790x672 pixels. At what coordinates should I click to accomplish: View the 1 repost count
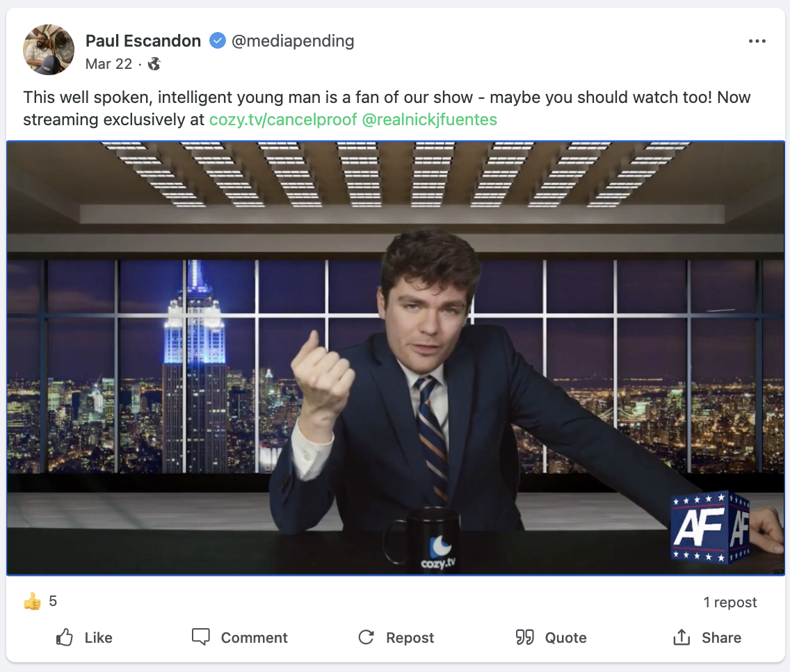tap(730, 602)
